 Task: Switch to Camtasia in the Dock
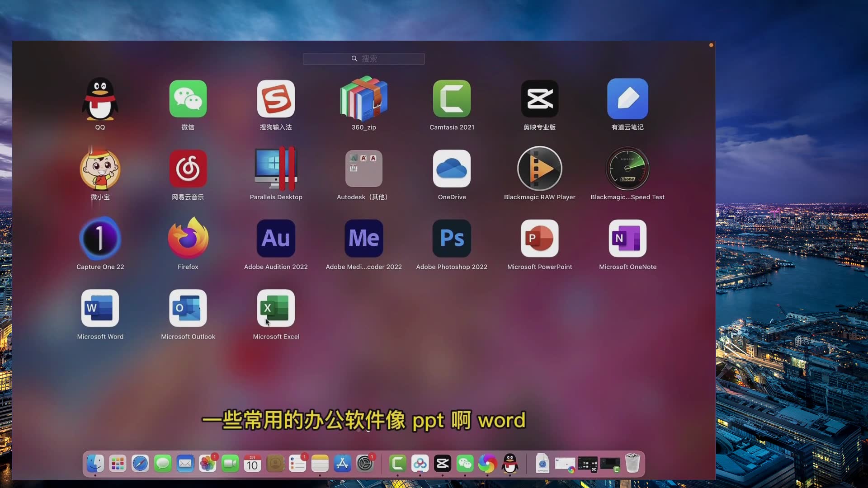[x=397, y=463]
